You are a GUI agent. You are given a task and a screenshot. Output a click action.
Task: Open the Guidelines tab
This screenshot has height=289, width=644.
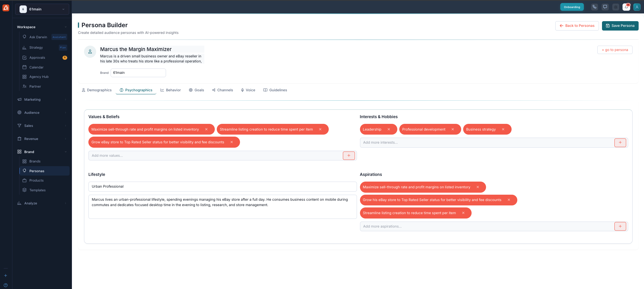(275, 90)
